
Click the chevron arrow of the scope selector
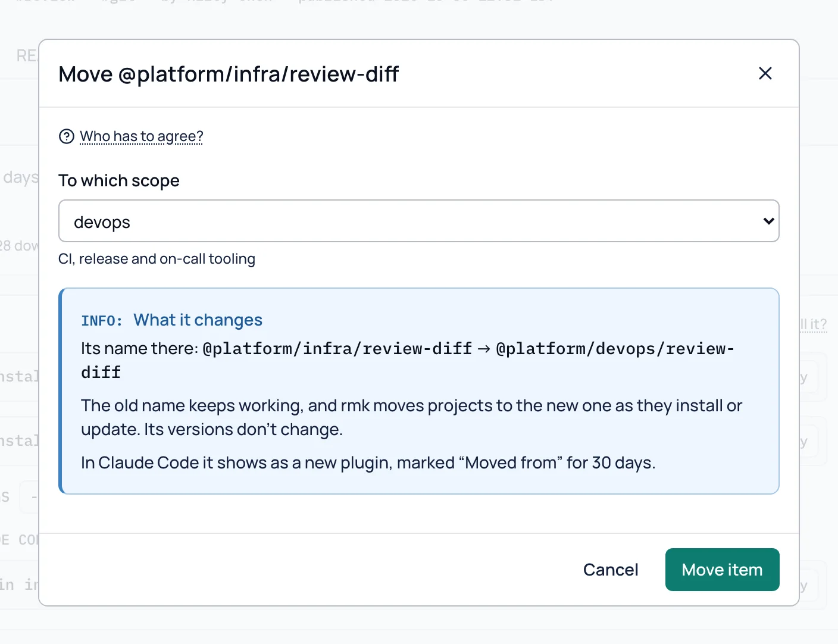(768, 221)
